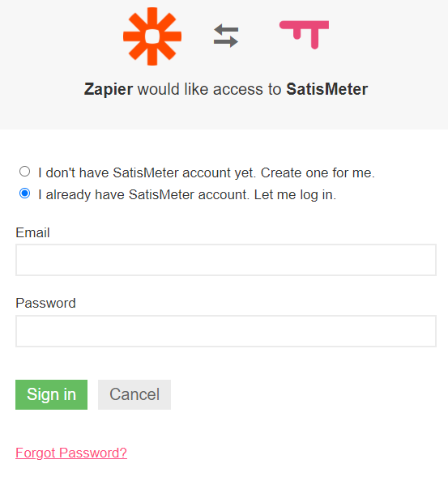The width and height of the screenshot is (448, 485).
Task: Click the upper left-pointing arrow of swap icon
Action: point(226,30)
